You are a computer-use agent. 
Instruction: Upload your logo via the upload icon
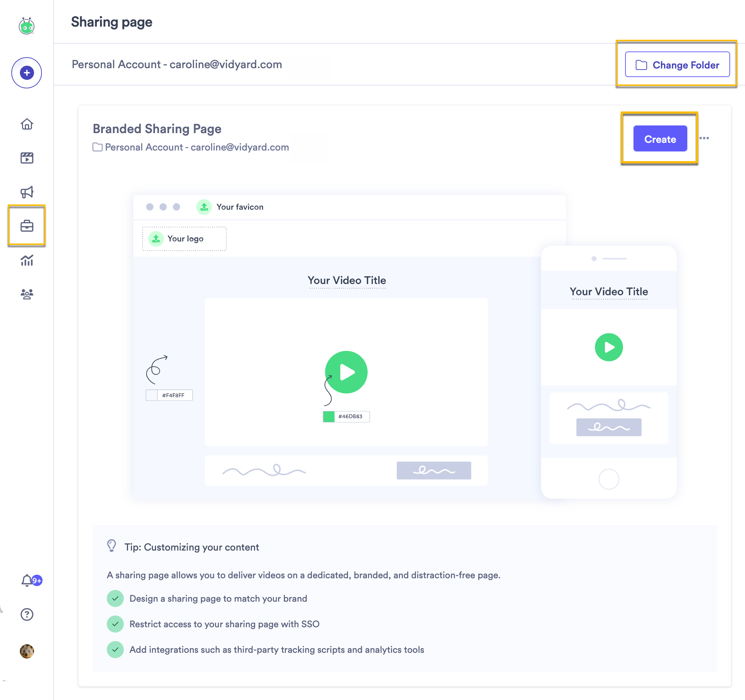pyautogui.click(x=156, y=239)
